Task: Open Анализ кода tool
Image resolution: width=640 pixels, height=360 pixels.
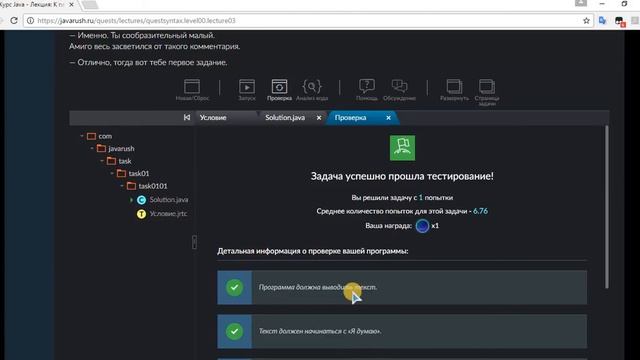Action: point(312,90)
